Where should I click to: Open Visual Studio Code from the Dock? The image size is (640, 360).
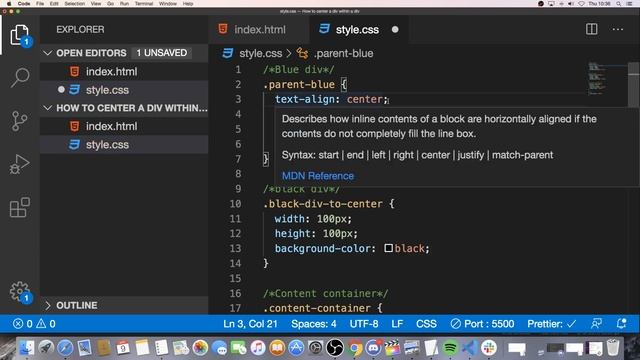point(470,348)
